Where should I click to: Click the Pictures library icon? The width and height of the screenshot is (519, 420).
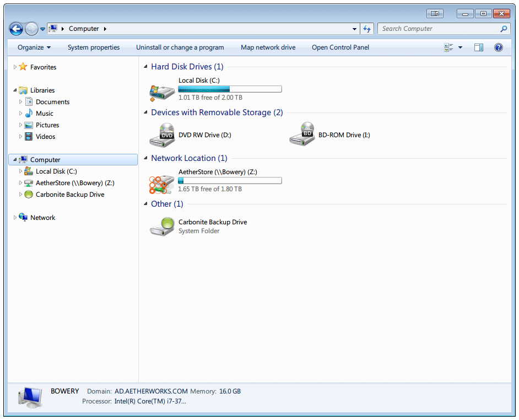(29, 125)
